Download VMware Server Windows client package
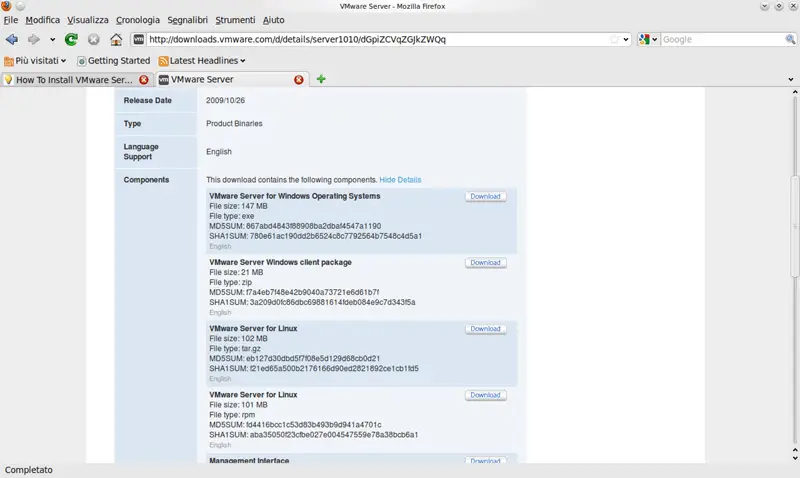This screenshot has width=800, height=478. point(485,263)
